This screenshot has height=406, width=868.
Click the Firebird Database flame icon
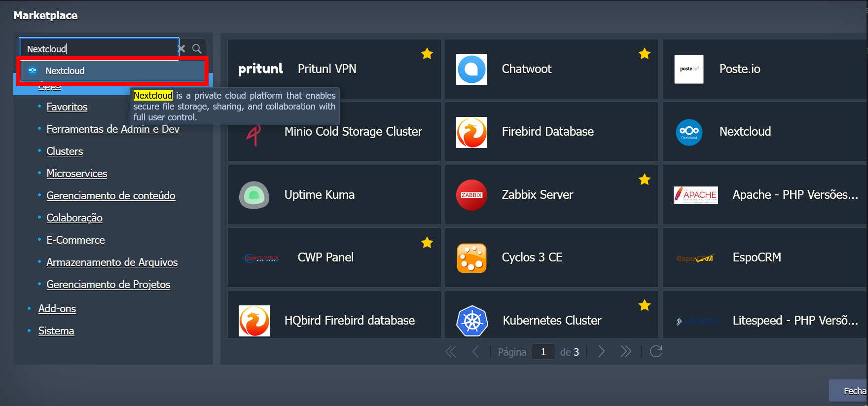471,132
